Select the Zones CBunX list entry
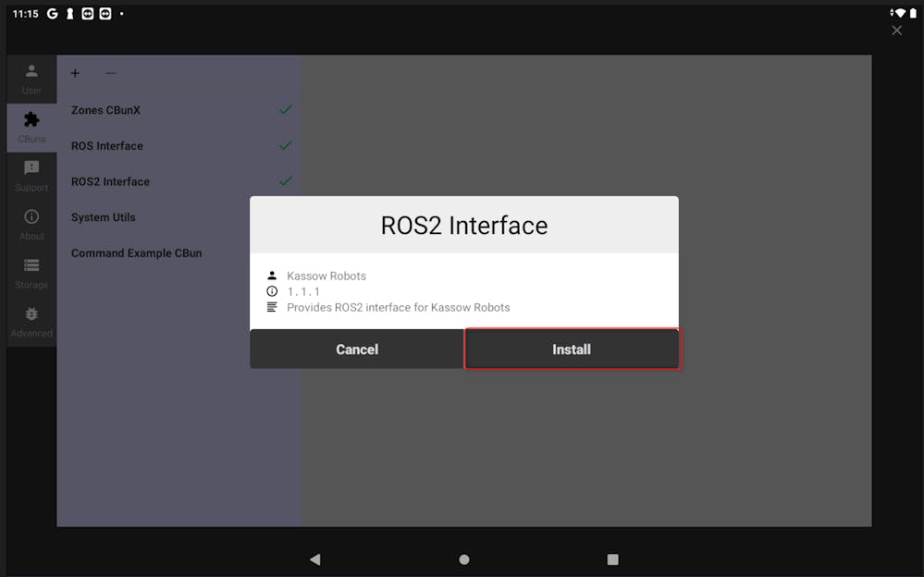This screenshot has height=577, width=924. [179, 110]
